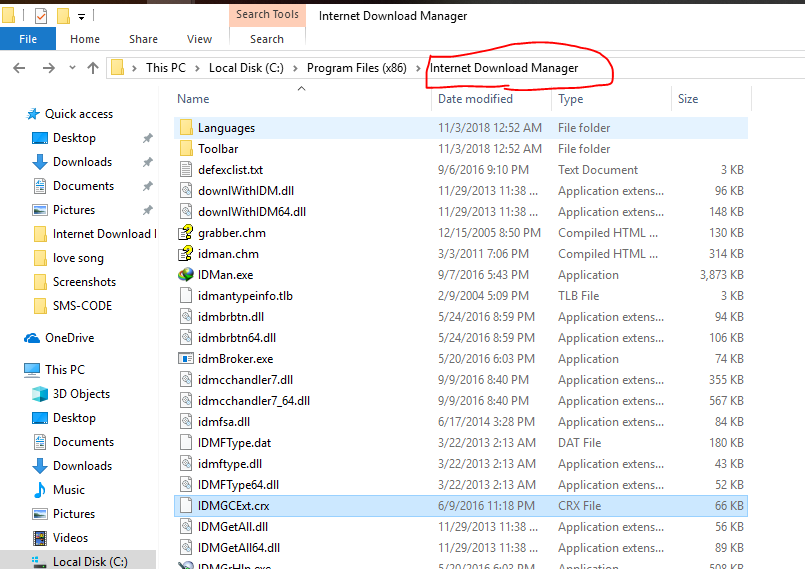The image size is (805, 569).
Task: Select file name IDMFType64.dll
Action: click(238, 485)
